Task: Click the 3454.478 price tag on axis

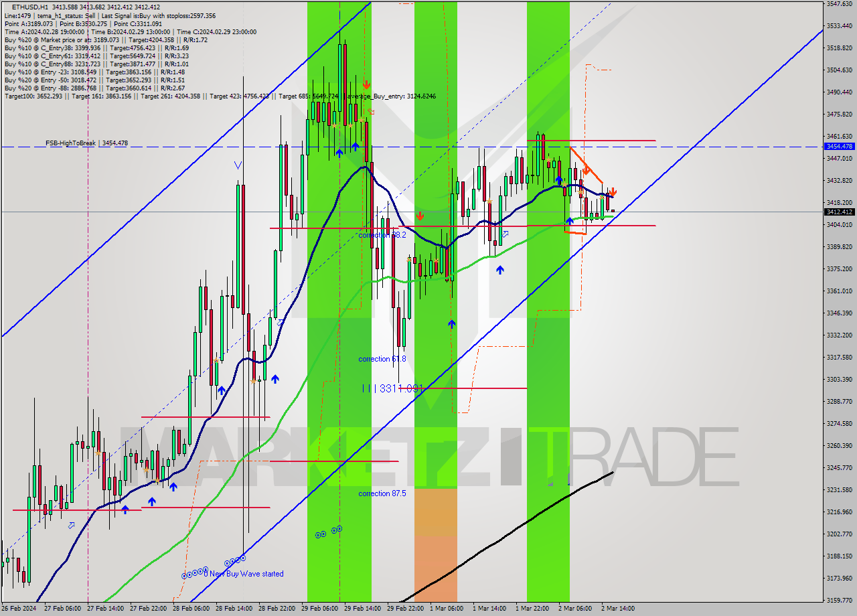Action: tap(839, 146)
